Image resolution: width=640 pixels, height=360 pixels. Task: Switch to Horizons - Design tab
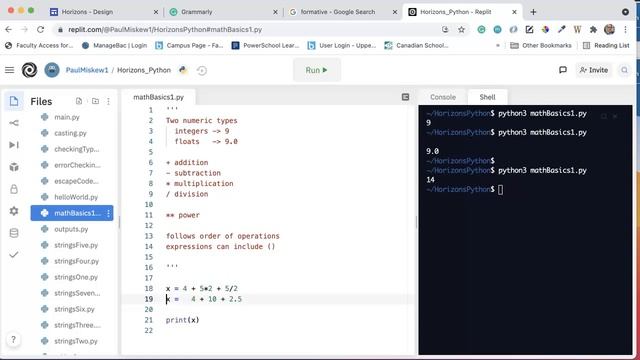click(104, 12)
